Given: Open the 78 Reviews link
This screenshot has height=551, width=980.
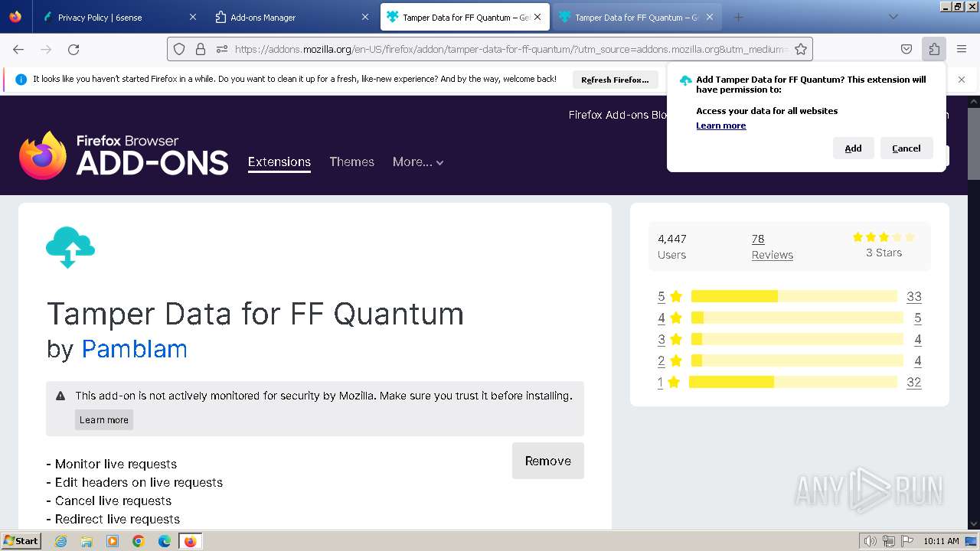Looking at the screenshot, I should point(772,246).
